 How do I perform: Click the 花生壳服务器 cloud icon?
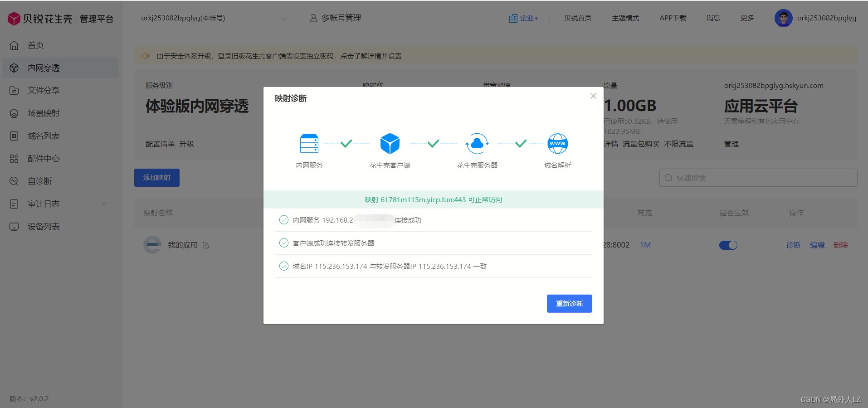coord(477,144)
